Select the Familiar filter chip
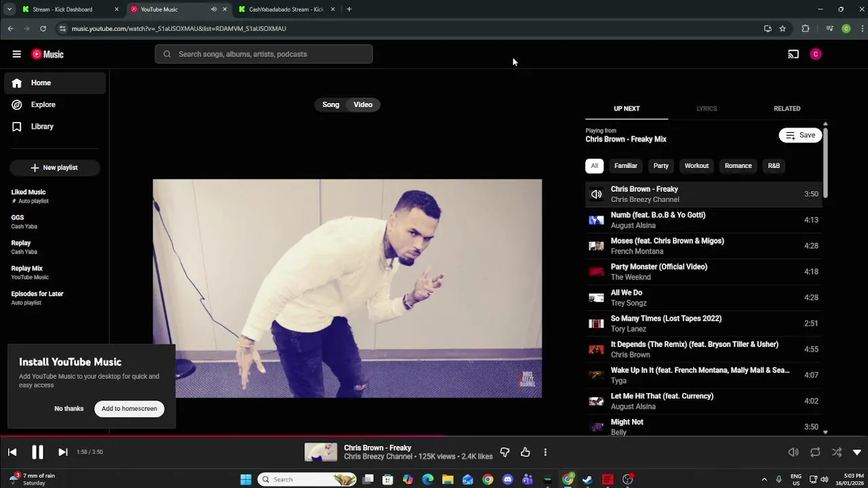This screenshot has width=868, height=488. click(625, 165)
